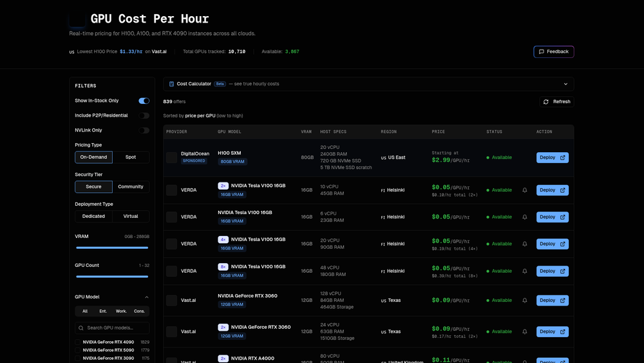Deploy the DigitalOcean H100 SXM offer
The width and height of the screenshot is (644, 363).
click(x=553, y=157)
